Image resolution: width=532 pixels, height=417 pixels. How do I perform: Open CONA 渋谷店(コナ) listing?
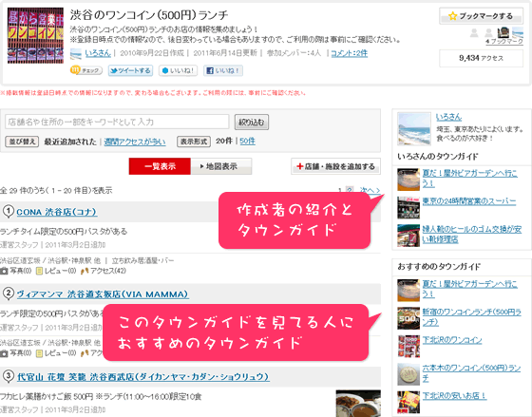click(57, 212)
